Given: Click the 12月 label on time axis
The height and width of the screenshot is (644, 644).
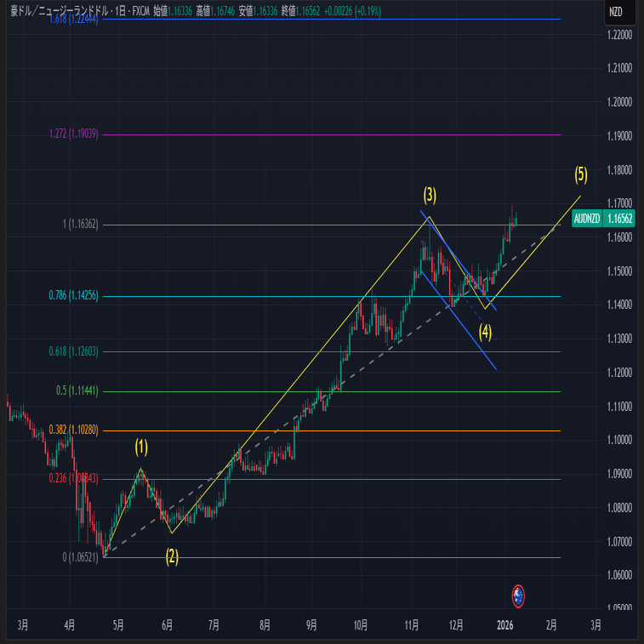Looking at the screenshot, I should pyautogui.click(x=456, y=625).
